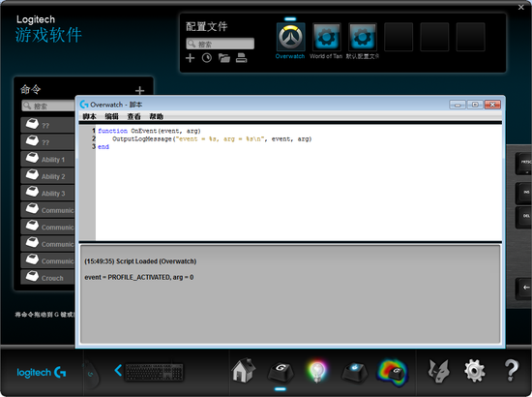Click the profile search field

(x=220, y=44)
